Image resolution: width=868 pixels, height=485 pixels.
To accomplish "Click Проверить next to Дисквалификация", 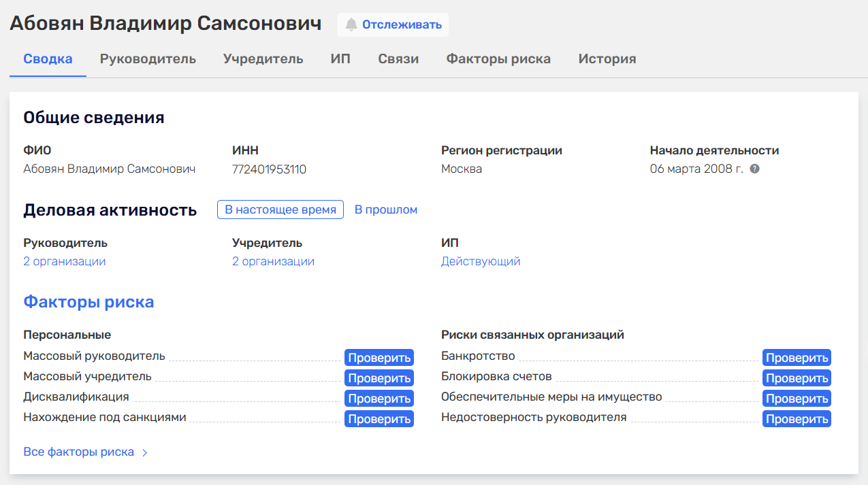I will coord(379,398).
